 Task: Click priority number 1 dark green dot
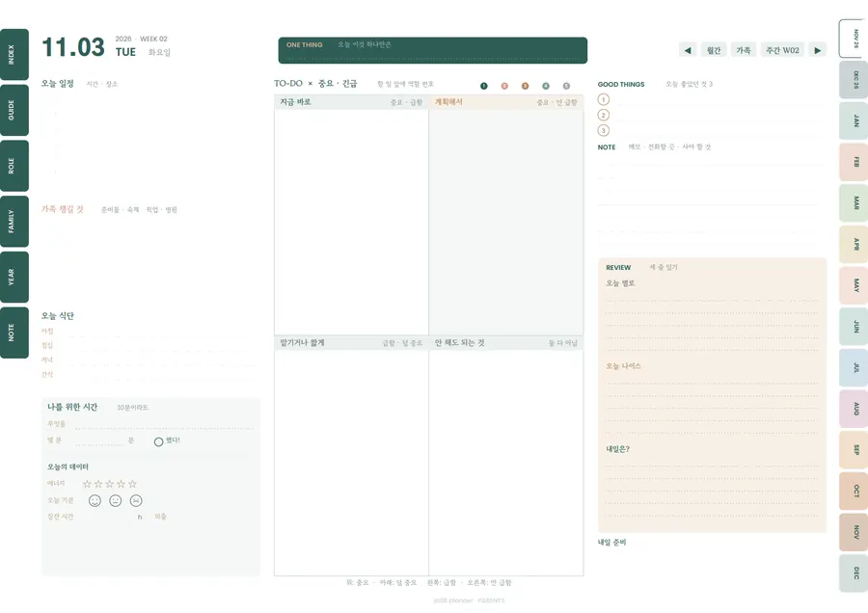click(x=484, y=86)
